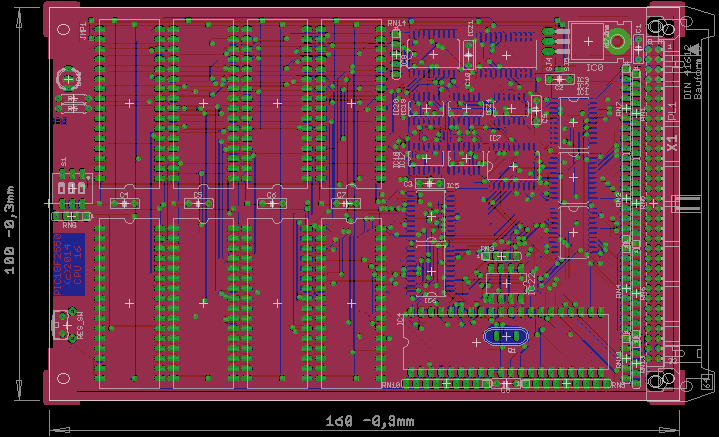Select capacitor C5 on the board

198,203
